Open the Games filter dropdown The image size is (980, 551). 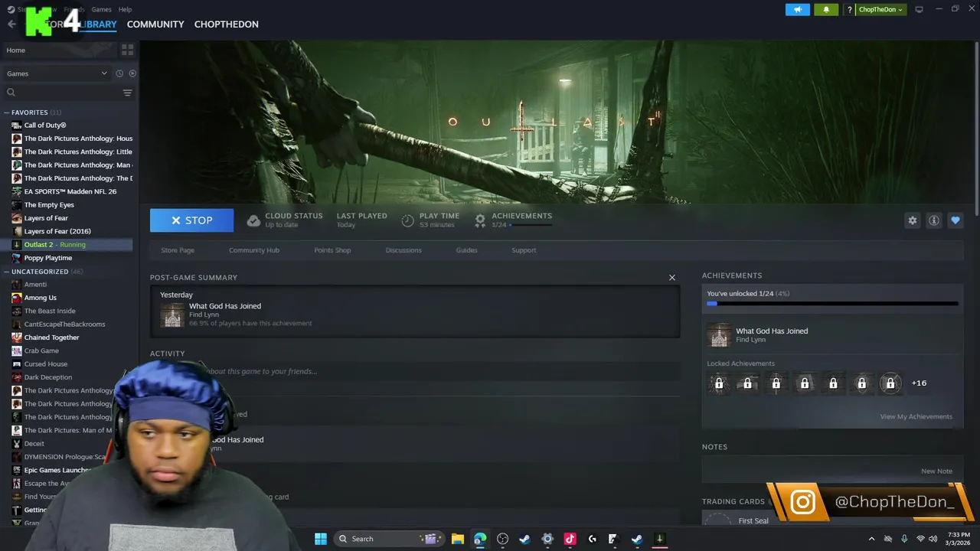(57, 73)
